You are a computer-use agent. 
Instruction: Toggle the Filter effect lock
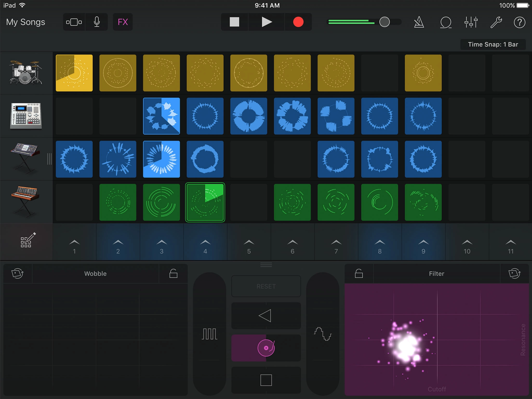359,274
